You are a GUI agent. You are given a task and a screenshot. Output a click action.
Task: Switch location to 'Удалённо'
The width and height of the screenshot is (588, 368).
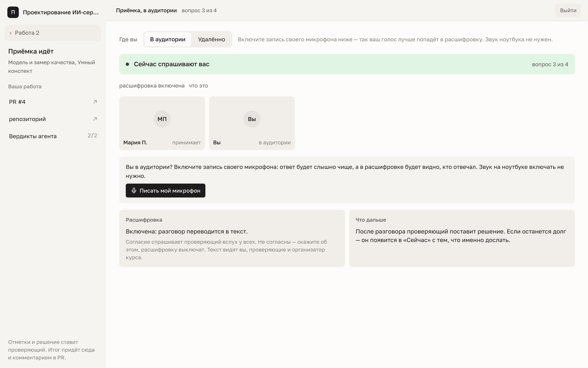tap(211, 39)
